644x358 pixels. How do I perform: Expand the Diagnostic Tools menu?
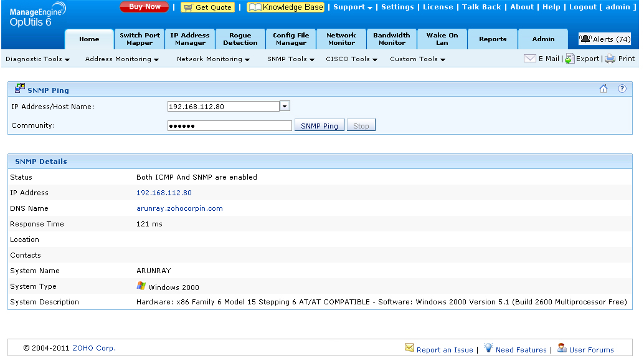[38, 59]
